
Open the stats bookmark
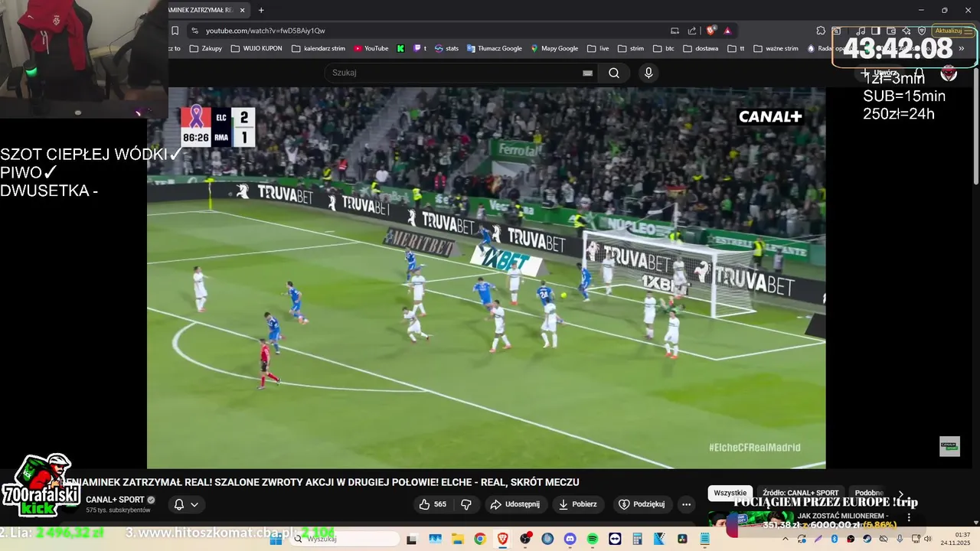(446, 48)
